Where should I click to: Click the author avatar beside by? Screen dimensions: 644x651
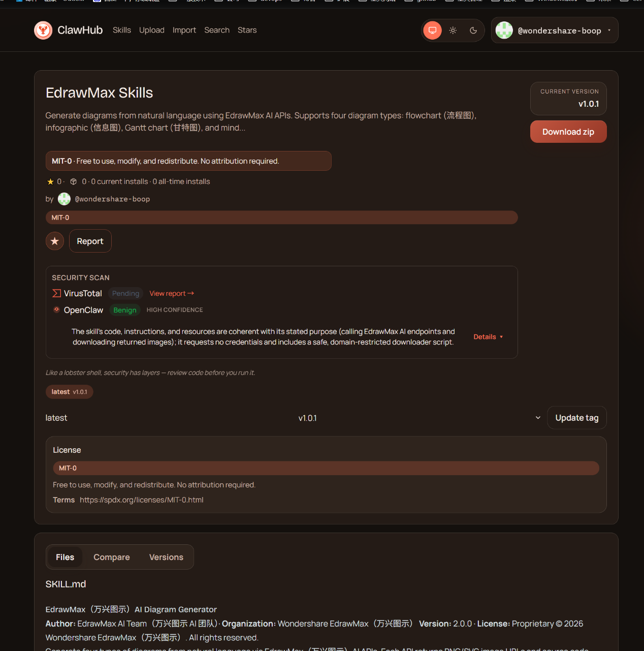[x=64, y=199]
